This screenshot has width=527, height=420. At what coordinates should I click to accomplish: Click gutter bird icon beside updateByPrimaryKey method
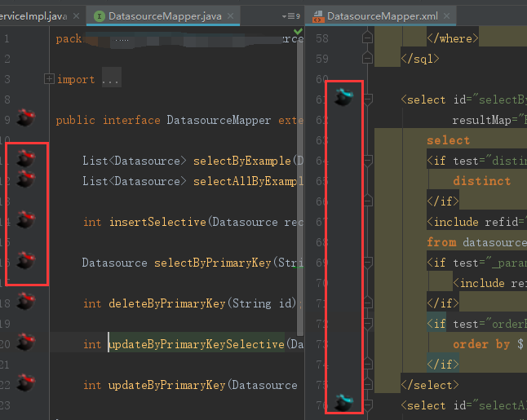pos(26,382)
